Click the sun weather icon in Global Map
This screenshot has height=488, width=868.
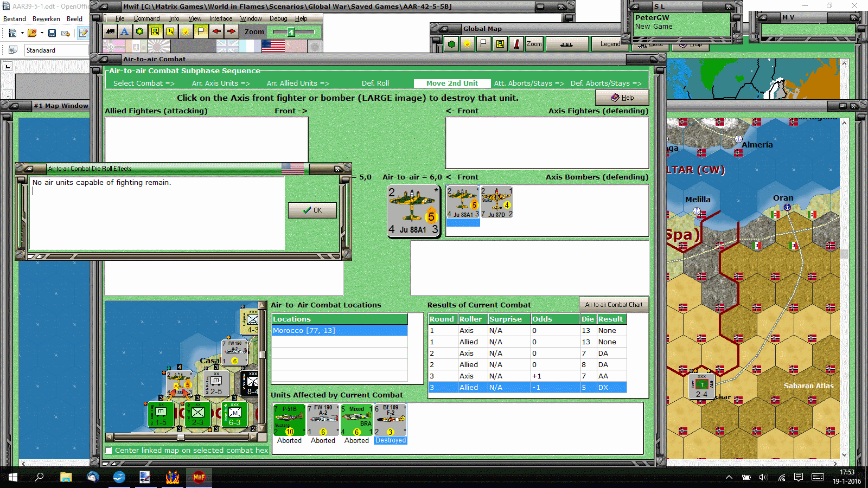coord(467,44)
